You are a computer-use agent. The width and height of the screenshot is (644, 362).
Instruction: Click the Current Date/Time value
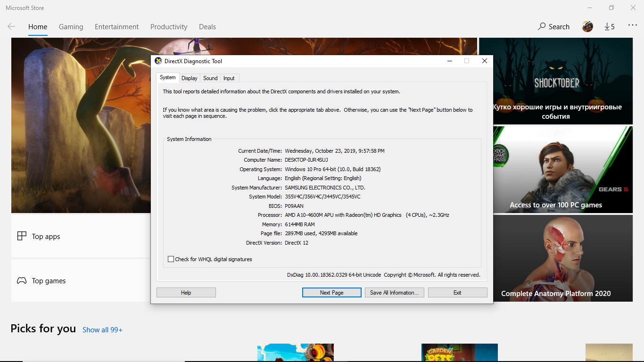coord(335,151)
